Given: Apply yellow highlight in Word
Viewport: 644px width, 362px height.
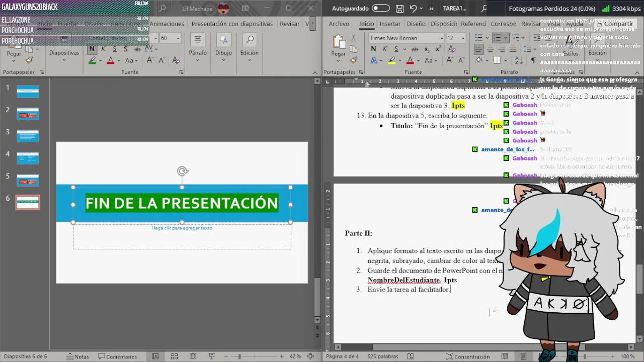Looking at the screenshot, I should click(x=391, y=60).
